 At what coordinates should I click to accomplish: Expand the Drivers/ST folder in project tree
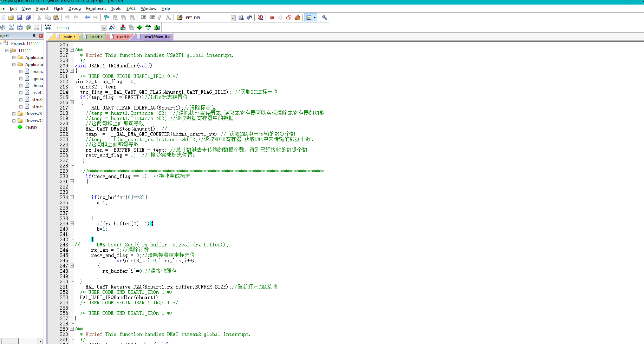coord(13,113)
